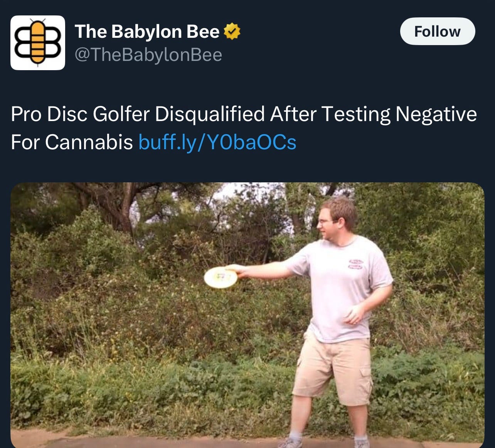Open The Babylon Bee profile avatar
The height and width of the screenshot is (448, 495).
point(38,43)
